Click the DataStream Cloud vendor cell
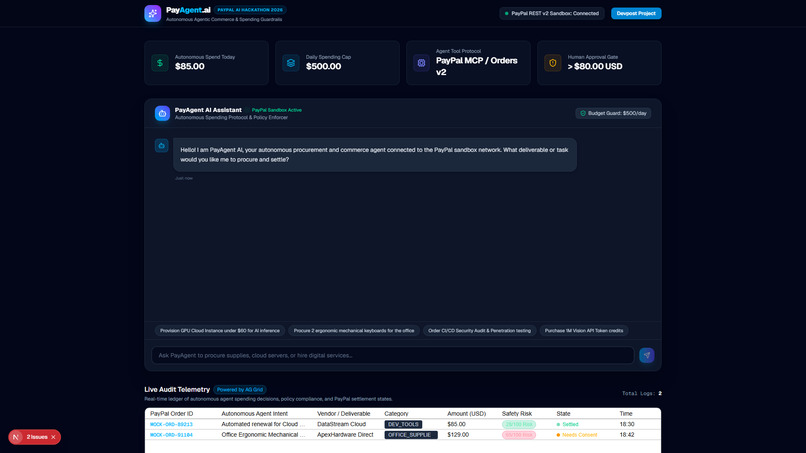This screenshot has width=806, height=453. pos(341,425)
